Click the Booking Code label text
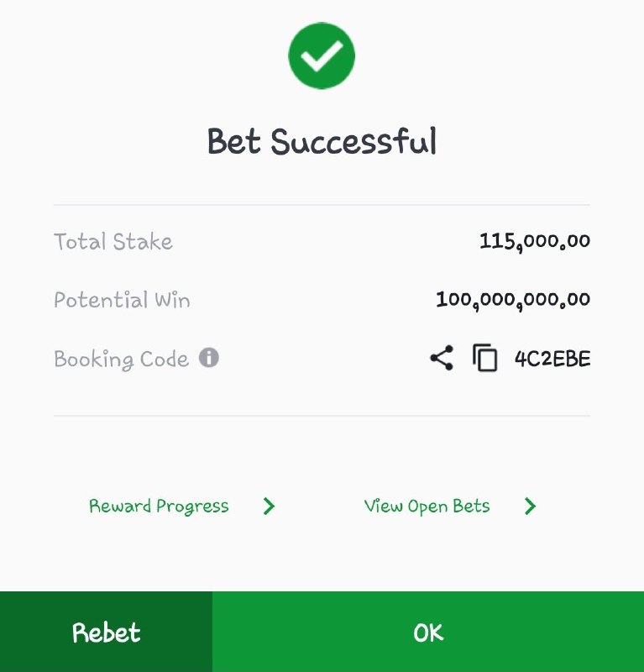This screenshot has height=672, width=644. 121,360
